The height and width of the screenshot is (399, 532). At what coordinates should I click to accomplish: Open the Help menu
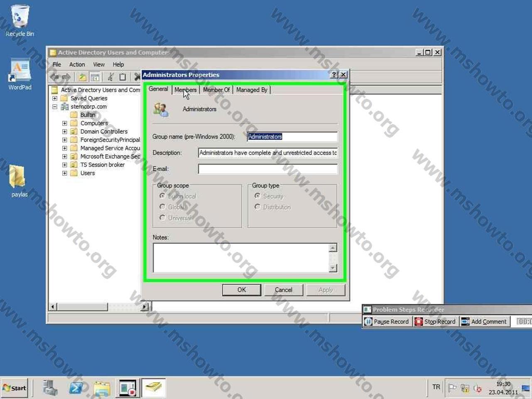pyautogui.click(x=118, y=64)
